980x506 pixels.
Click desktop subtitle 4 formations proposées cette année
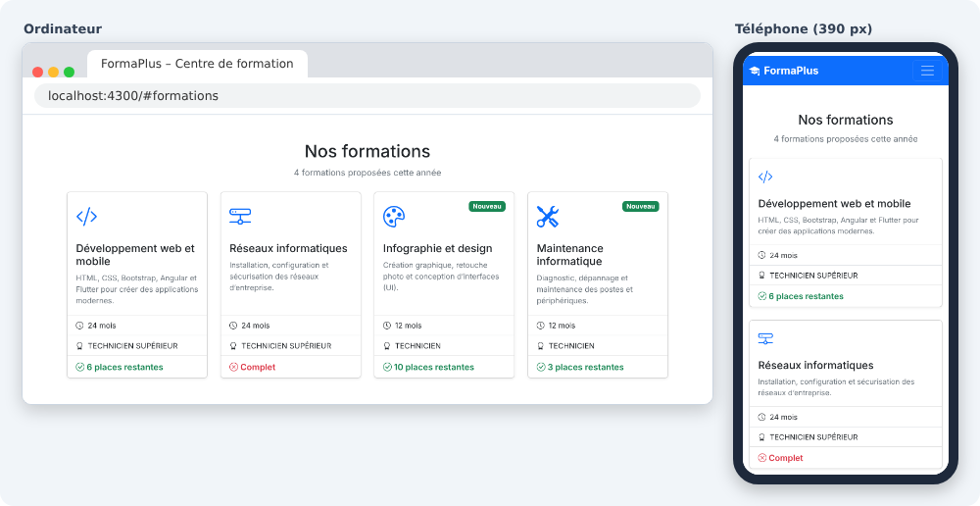tap(367, 173)
